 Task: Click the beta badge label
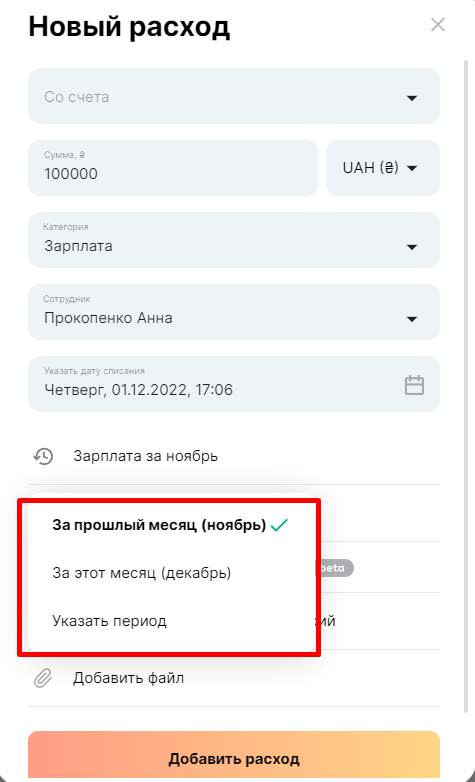[x=334, y=568]
